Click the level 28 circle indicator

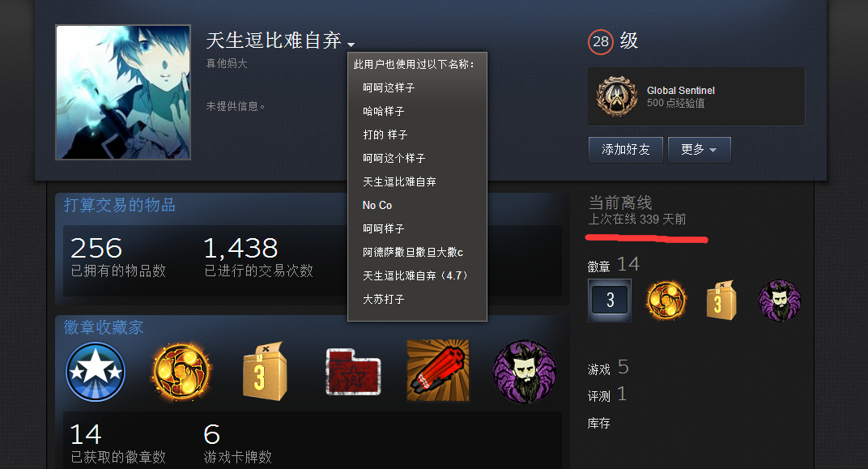(x=601, y=41)
